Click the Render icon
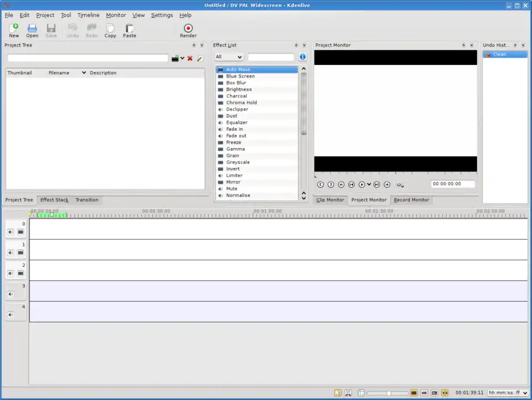This screenshot has width=532, height=400. (188, 29)
